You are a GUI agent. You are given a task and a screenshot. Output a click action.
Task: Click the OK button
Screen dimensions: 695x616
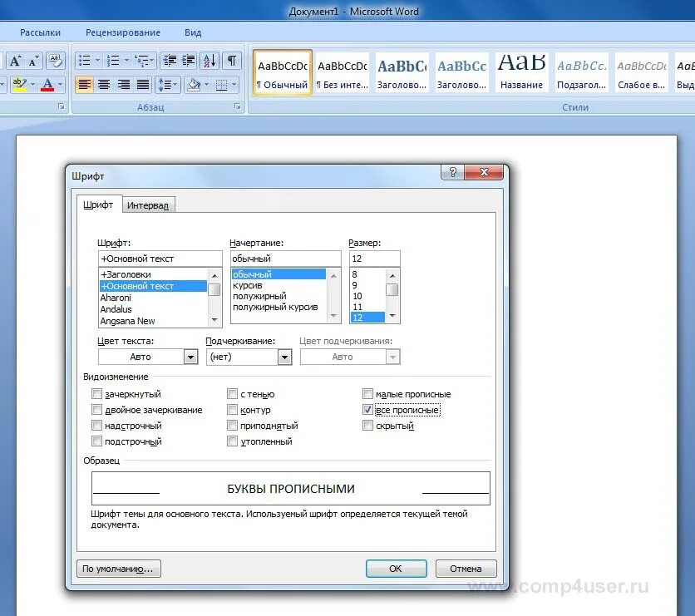click(396, 569)
